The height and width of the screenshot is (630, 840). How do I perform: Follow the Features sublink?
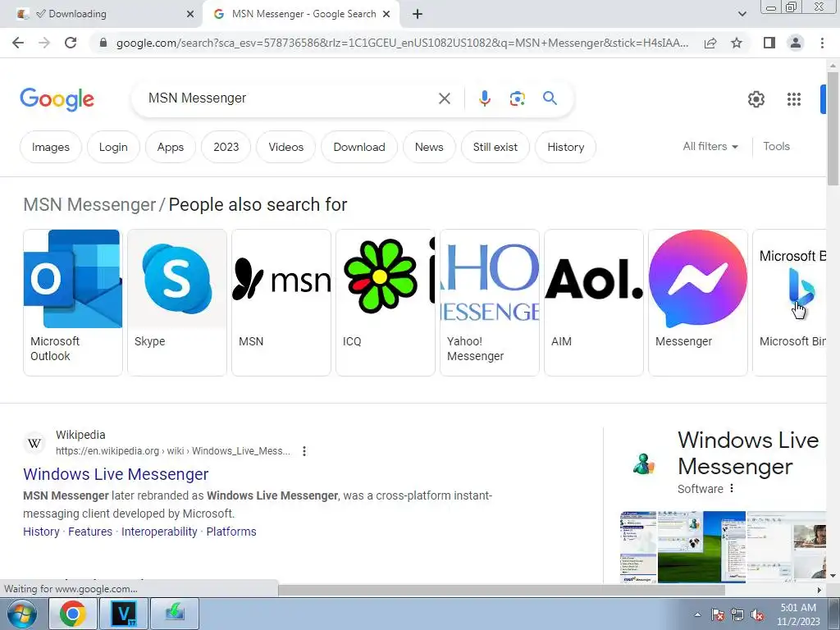pos(90,532)
